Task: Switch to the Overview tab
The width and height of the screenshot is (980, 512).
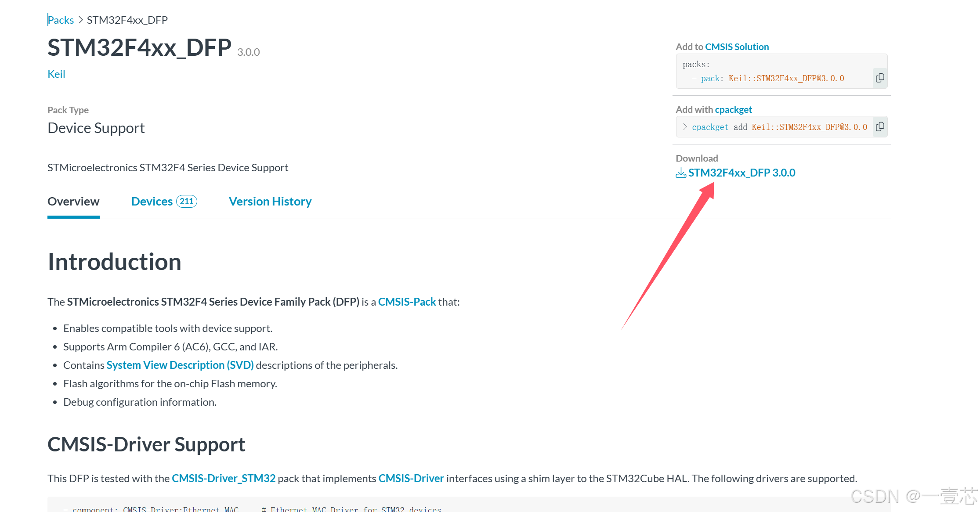Action: point(73,202)
